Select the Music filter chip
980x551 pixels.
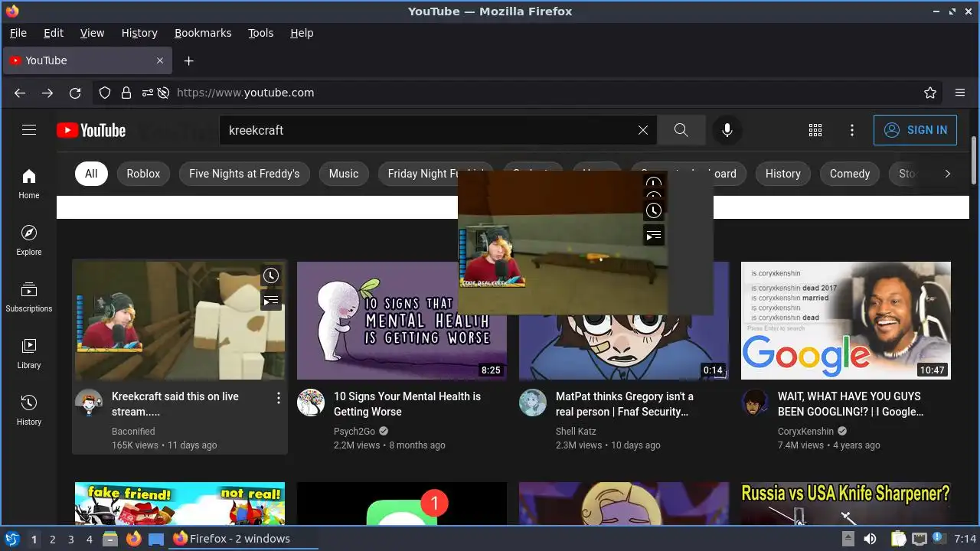(344, 174)
